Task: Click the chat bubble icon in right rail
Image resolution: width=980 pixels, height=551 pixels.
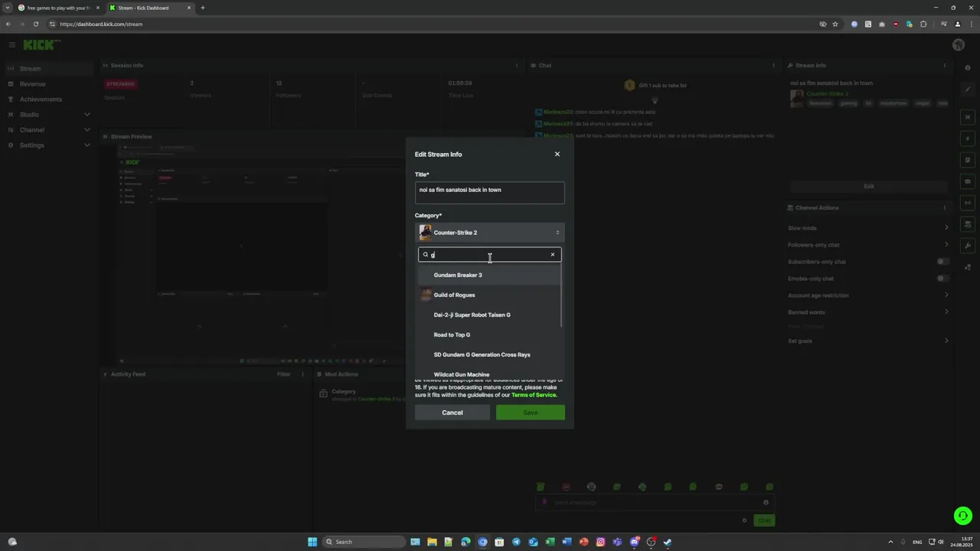Action: [969, 181]
